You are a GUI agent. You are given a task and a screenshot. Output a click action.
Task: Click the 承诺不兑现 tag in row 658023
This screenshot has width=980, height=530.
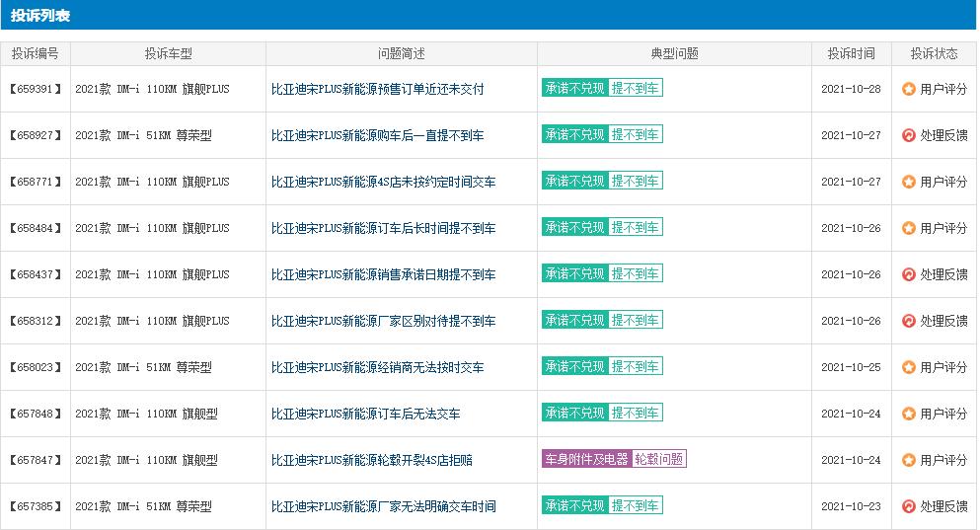tap(574, 366)
